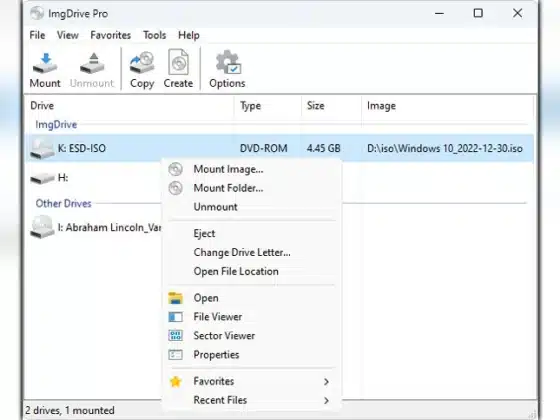Select the 'H:' drive label

pyautogui.click(x=63, y=178)
